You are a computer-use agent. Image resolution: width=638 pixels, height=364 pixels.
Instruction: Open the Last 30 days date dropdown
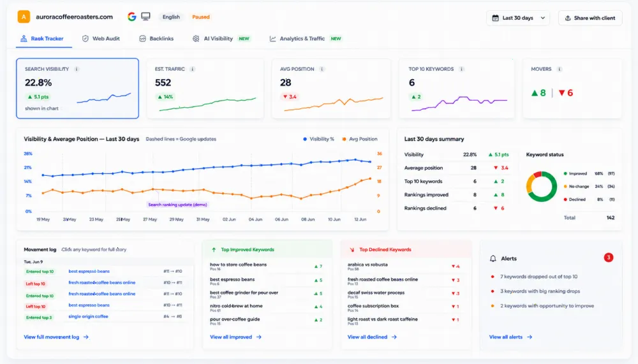pyautogui.click(x=518, y=18)
